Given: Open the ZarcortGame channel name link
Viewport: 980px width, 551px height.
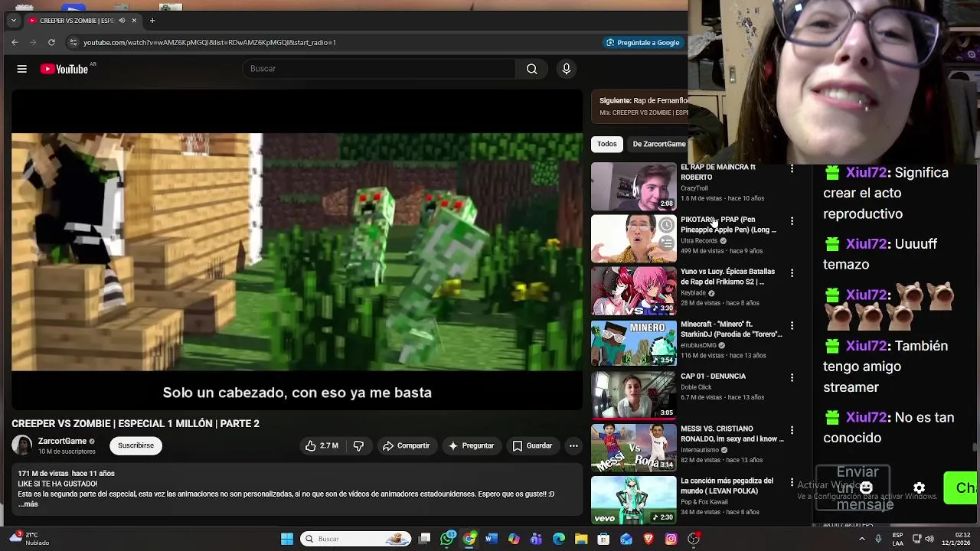Looking at the screenshot, I should click(62, 441).
